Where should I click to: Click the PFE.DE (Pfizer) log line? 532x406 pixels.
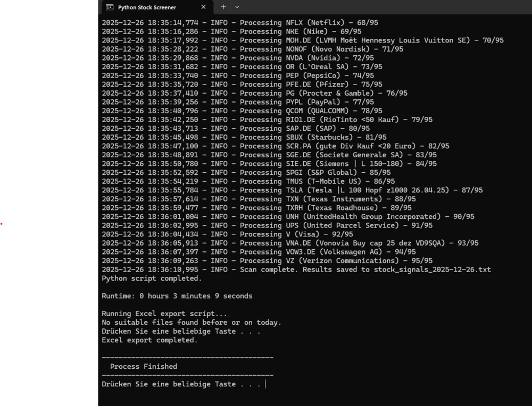point(242,84)
